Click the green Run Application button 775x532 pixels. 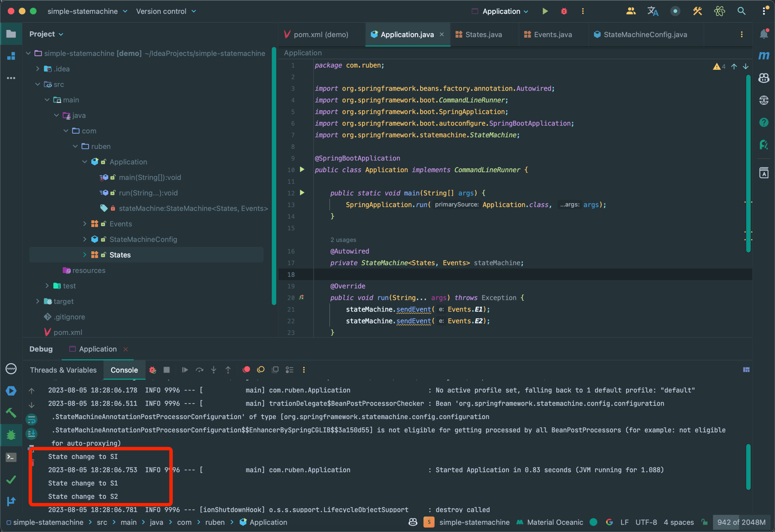point(545,11)
